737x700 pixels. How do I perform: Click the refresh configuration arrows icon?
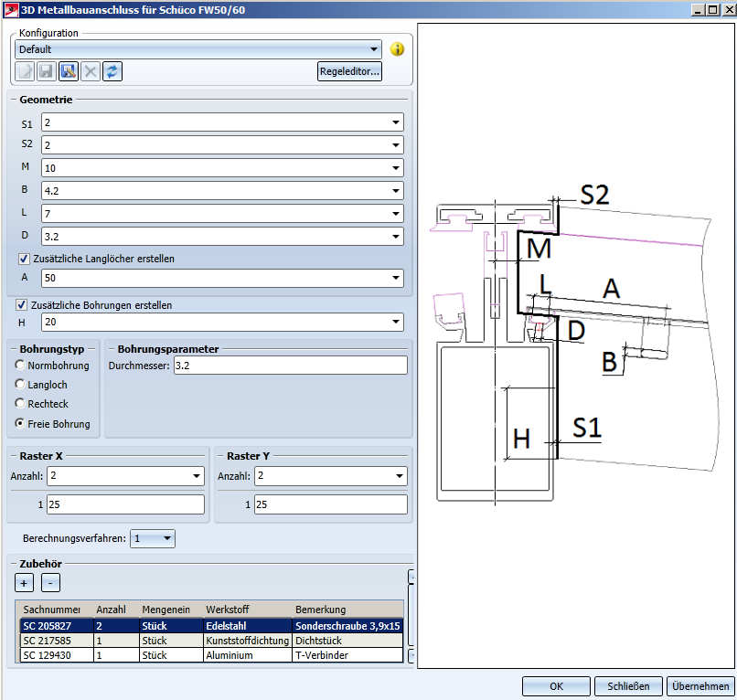(112, 71)
